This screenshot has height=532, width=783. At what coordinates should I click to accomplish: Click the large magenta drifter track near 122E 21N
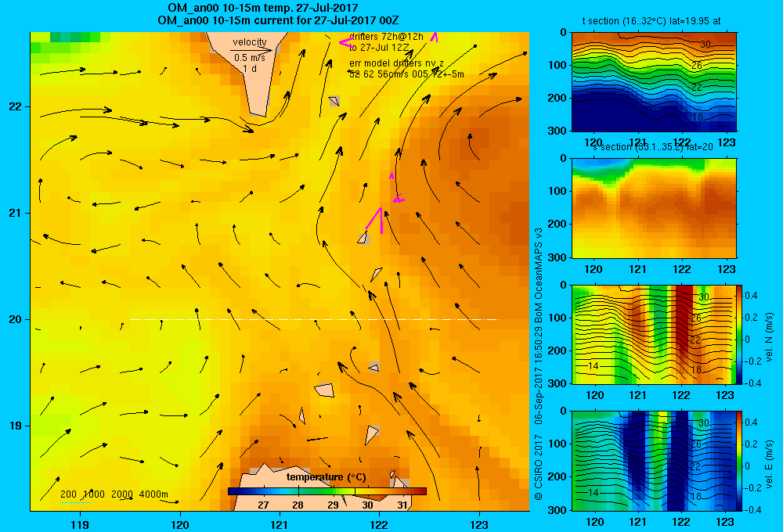376,220
